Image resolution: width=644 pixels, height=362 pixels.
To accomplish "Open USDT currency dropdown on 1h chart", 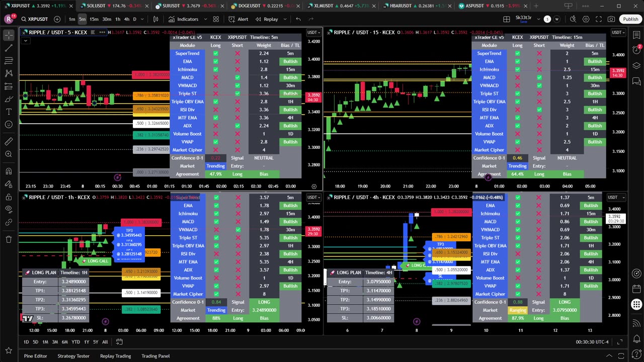I will coord(313,197).
